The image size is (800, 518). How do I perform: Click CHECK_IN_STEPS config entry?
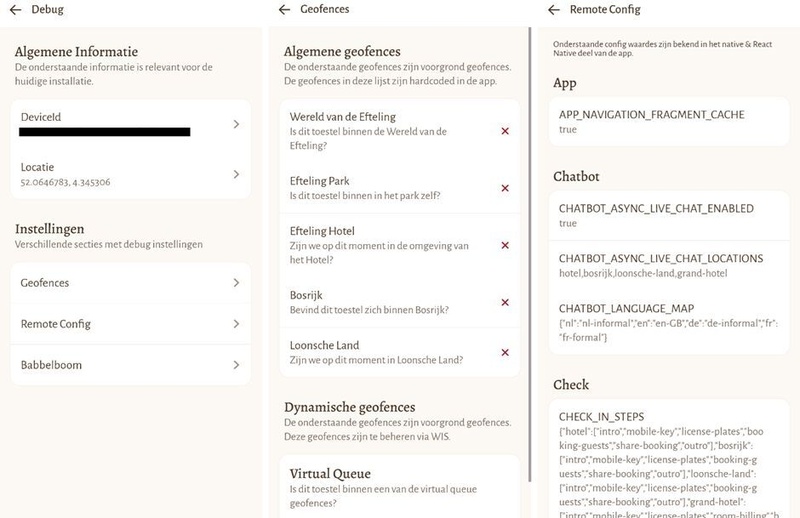669,459
